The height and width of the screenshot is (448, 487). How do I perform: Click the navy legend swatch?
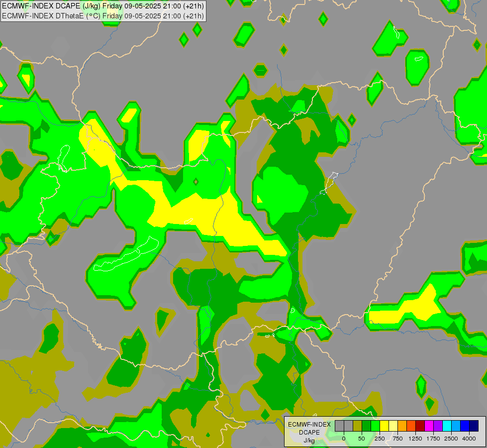474,426
